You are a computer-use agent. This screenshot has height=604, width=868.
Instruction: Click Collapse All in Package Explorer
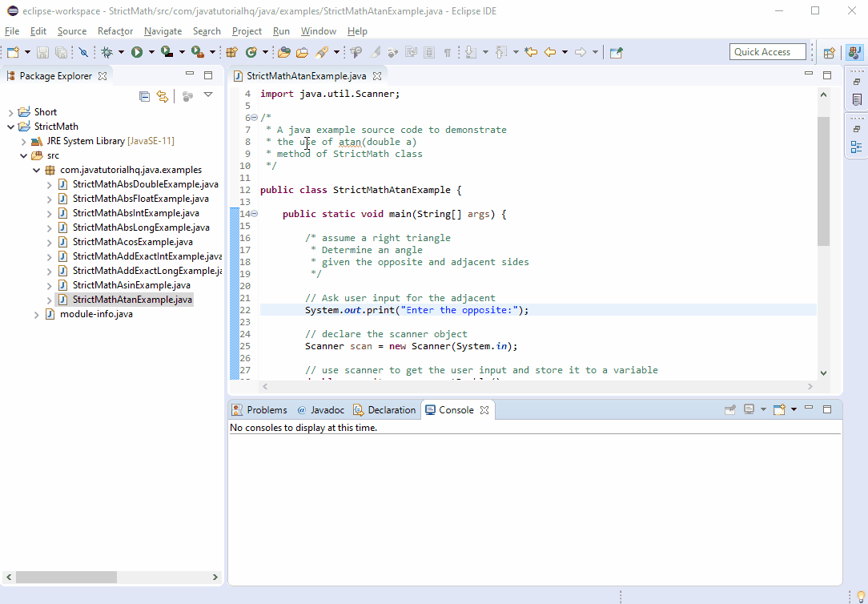(x=144, y=96)
